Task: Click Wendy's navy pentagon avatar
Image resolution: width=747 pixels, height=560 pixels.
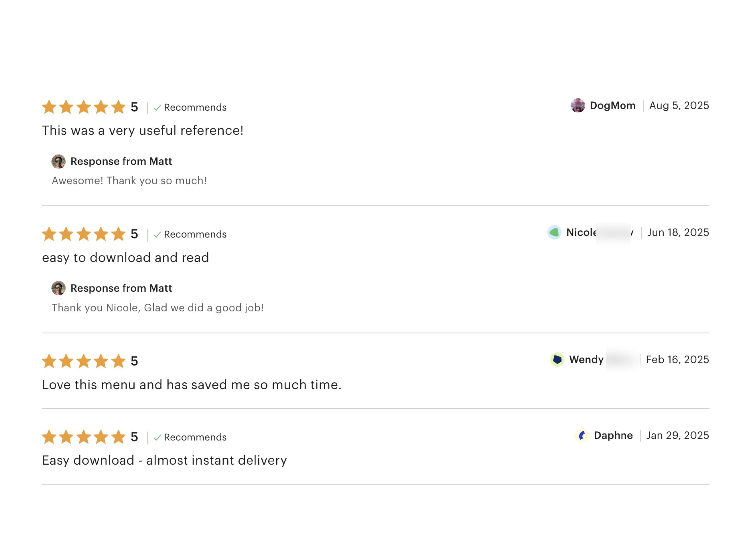Action: click(557, 359)
